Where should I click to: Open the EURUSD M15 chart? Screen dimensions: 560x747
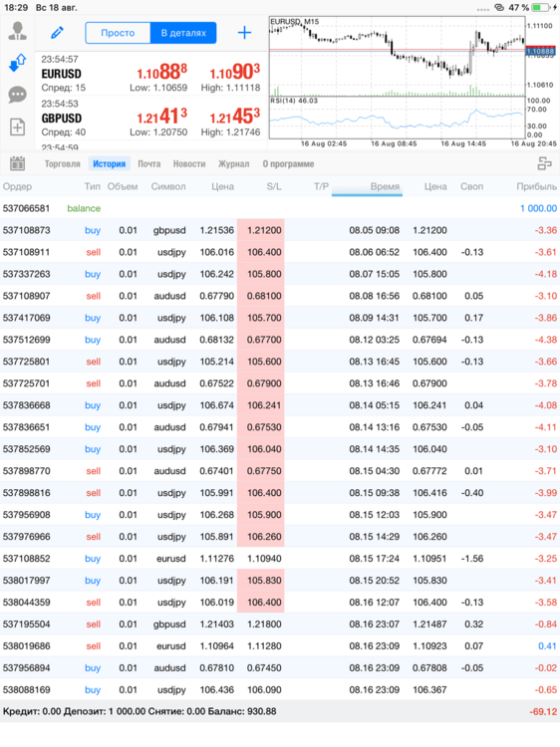[x=397, y=57]
